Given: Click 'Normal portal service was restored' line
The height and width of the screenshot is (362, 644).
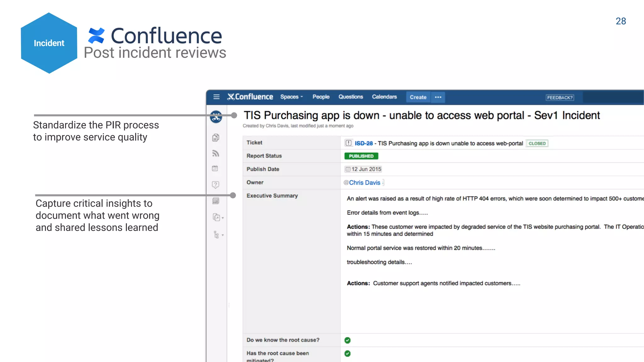Looking at the screenshot, I should tap(421, 248).
